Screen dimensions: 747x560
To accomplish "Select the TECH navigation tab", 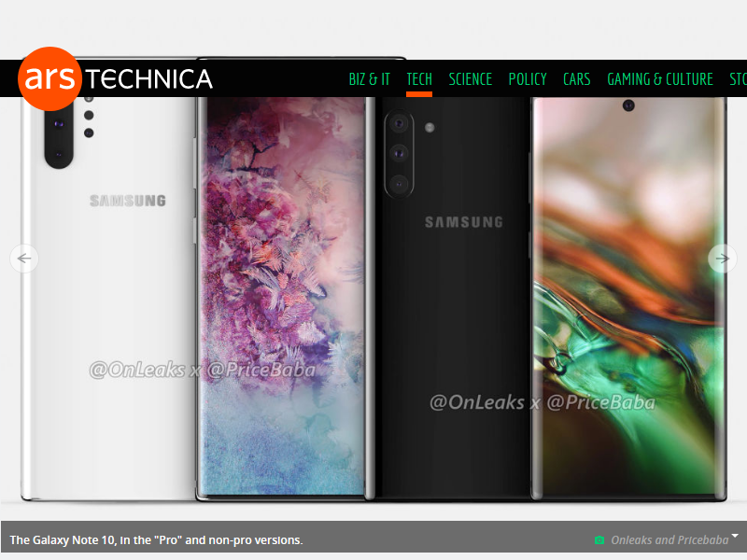I will pyautogui.click(x=419, y=79).
